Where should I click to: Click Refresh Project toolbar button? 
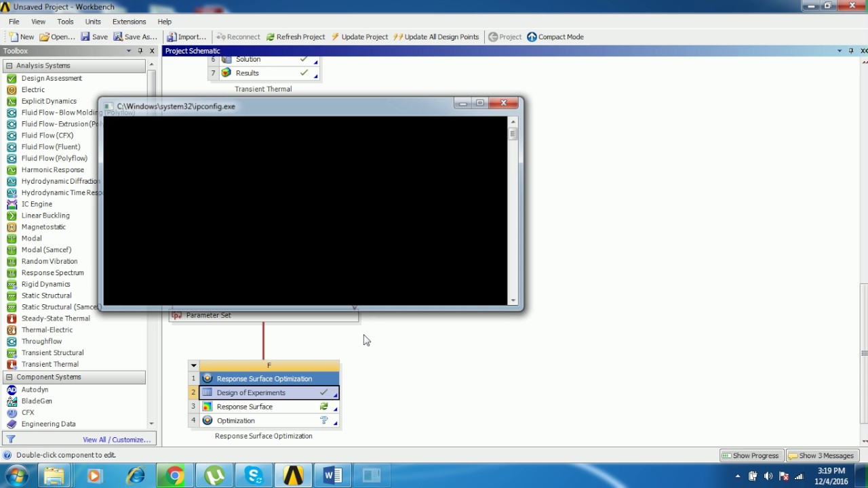296,37
